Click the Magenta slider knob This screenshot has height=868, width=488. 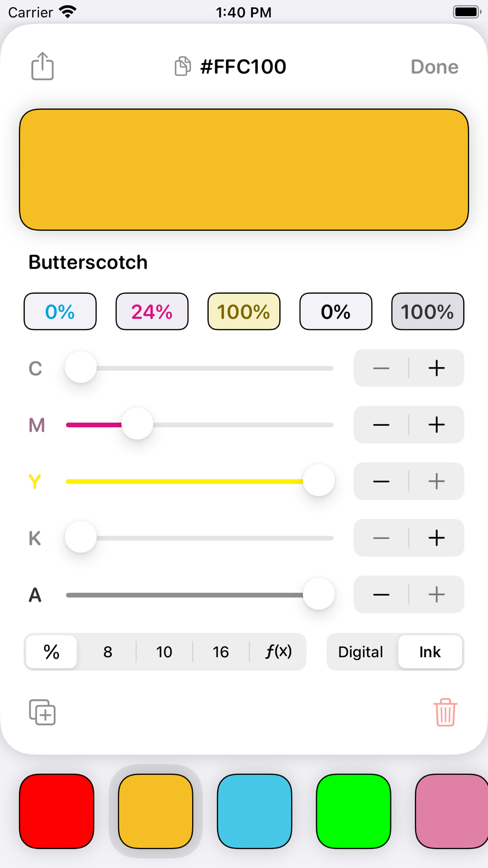coord(137,424)
